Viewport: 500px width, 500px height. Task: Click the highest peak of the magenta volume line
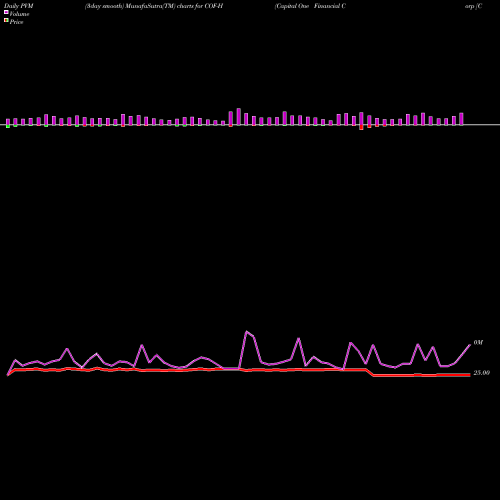pos(247,331)
